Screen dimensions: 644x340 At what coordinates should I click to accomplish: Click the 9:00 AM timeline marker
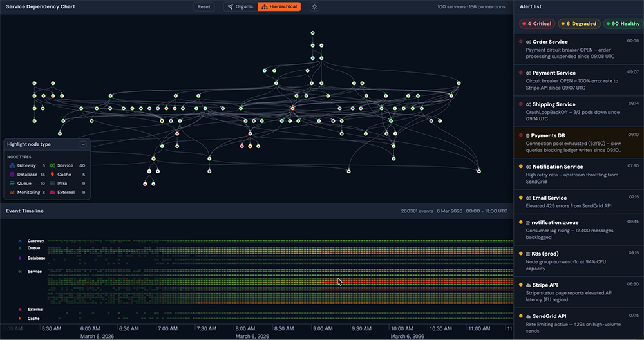tap(323, 328)
